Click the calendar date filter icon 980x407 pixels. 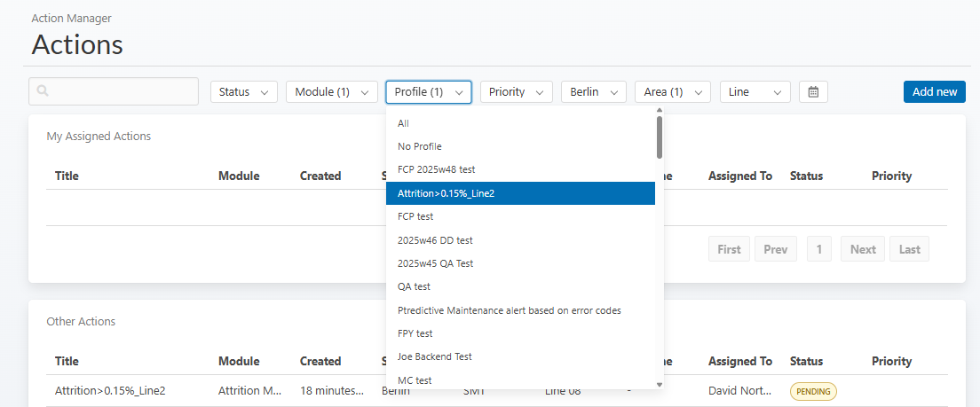click(813, 92)
